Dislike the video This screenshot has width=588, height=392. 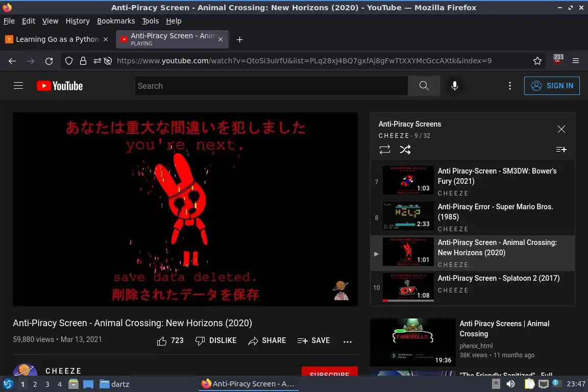[x=216, y=340]
